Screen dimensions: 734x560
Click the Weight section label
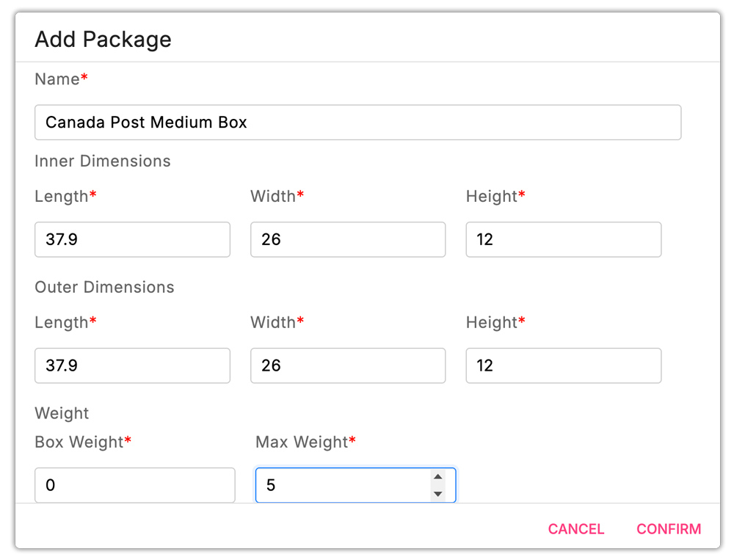click(62, 413)
